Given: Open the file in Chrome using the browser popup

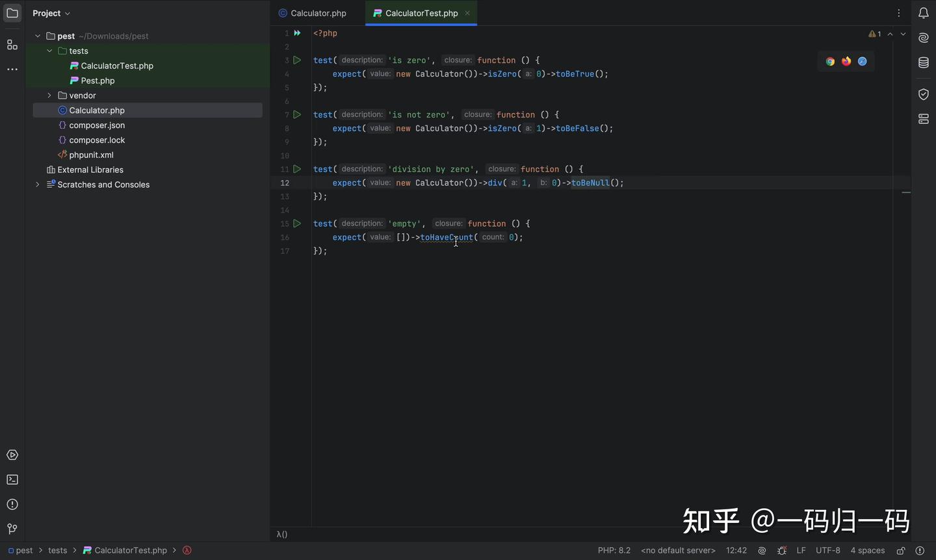Looking at the screenshot, I should tap(830, 61).
